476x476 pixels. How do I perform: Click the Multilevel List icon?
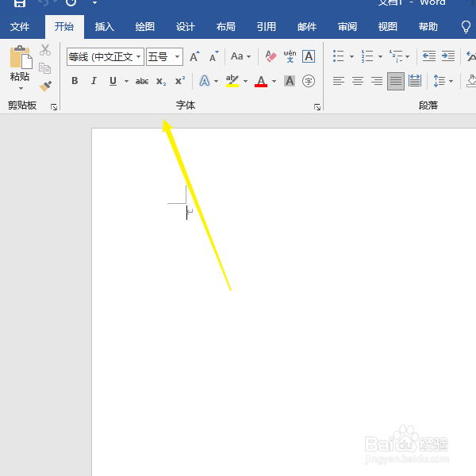click(x=396, y=56)
